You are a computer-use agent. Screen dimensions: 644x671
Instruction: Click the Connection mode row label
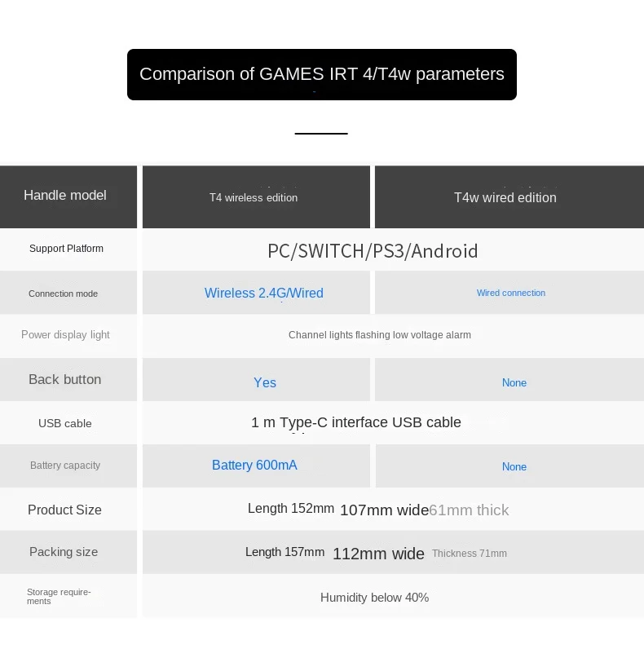pos(63,294)
